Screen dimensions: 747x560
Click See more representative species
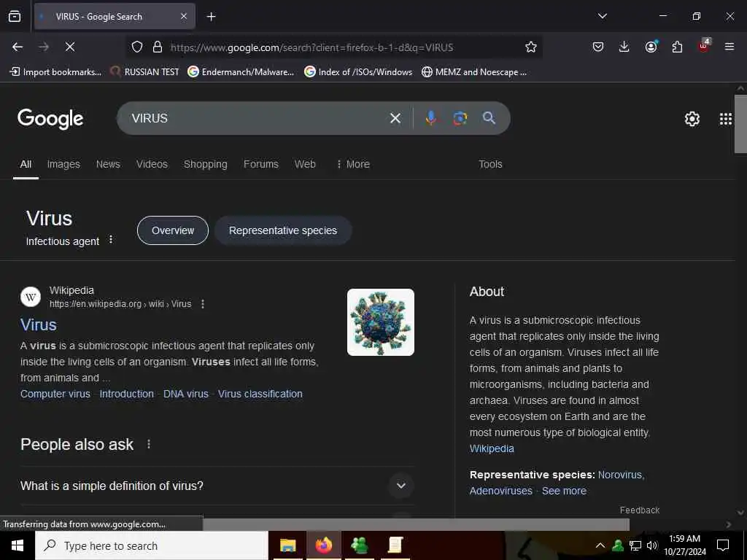click(564, 491)
